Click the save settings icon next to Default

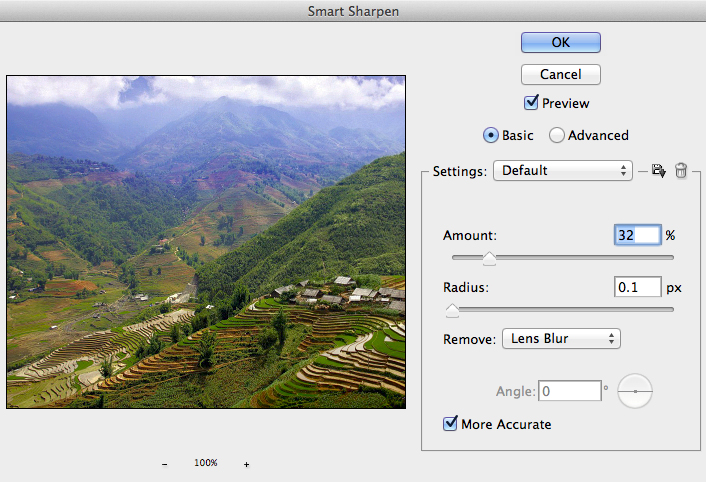pos(658,171)
